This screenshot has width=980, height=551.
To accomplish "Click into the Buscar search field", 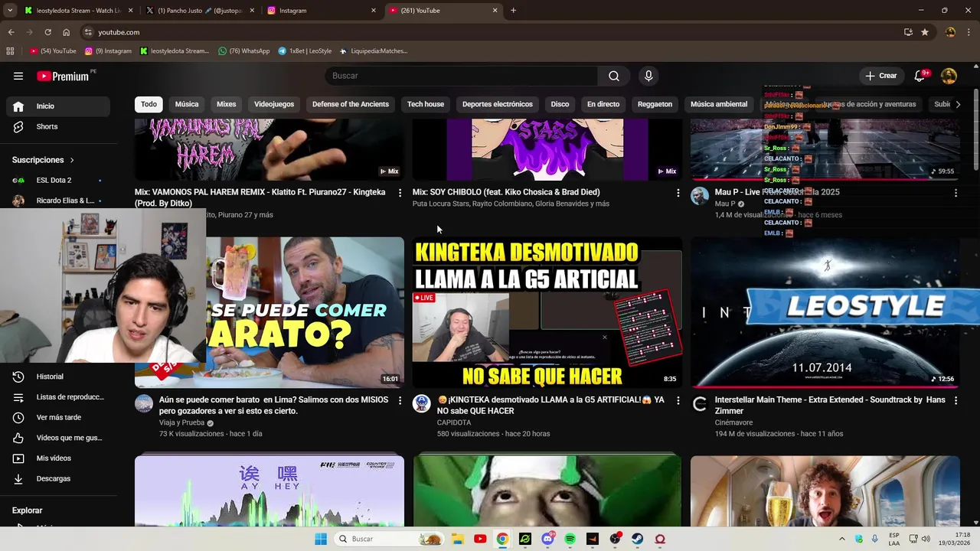I will point(462,76).
